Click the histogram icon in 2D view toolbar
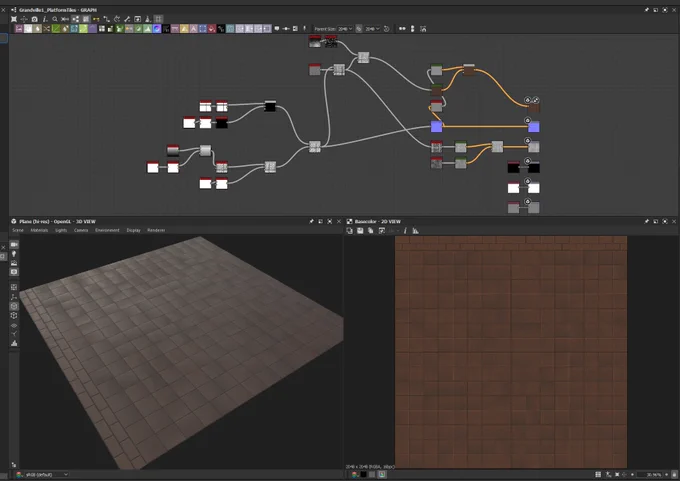Viewport: 680px width, 481px height. (415, 231)
